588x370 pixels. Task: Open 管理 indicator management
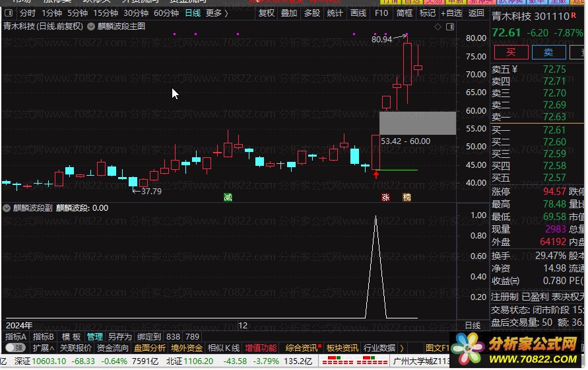(95, 336)
